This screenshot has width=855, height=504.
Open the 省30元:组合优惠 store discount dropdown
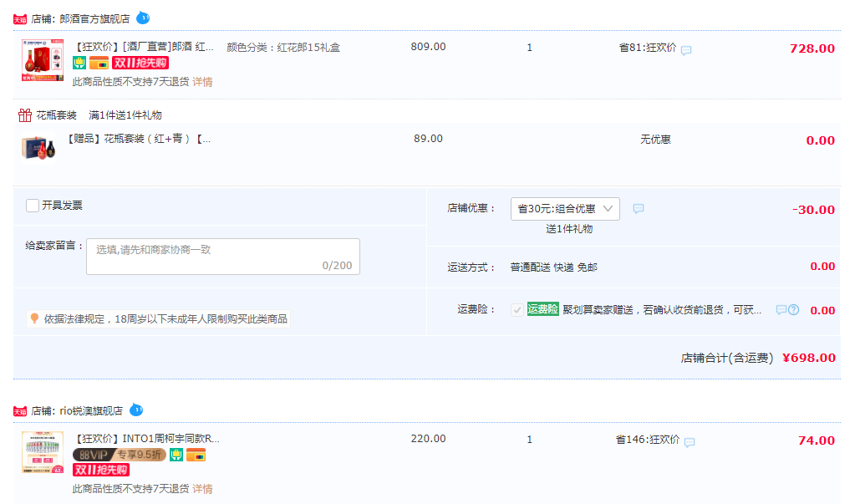pyautogui.click(x=565, y=209)
